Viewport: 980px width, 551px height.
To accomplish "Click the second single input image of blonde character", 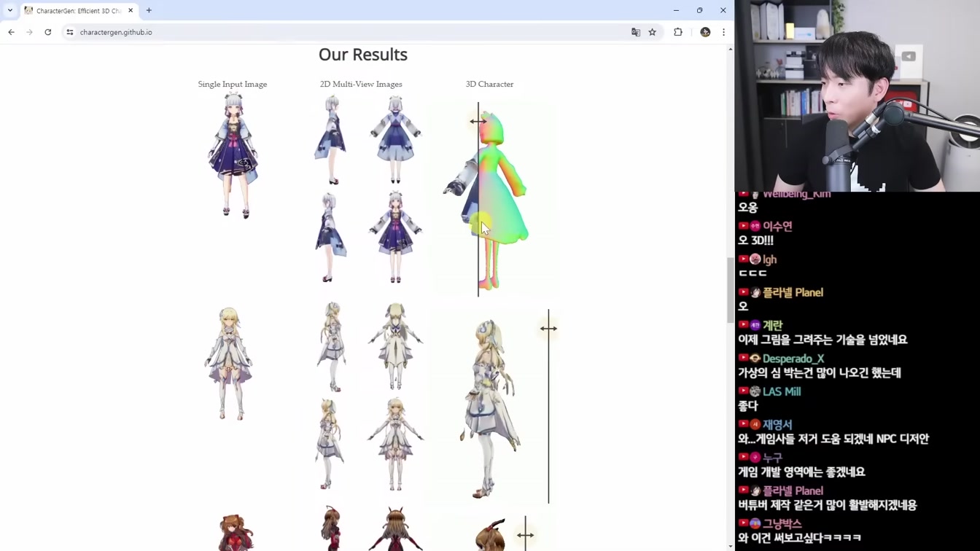I will pyautogui.click(x=230, y=363).
